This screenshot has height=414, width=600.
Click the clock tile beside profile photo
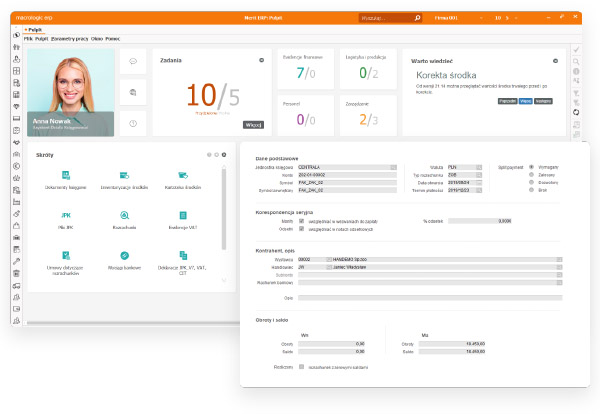click(x=133, y=123)
